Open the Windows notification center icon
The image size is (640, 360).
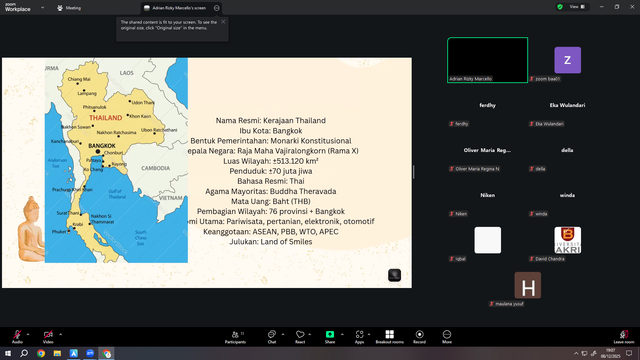(629, 353)
